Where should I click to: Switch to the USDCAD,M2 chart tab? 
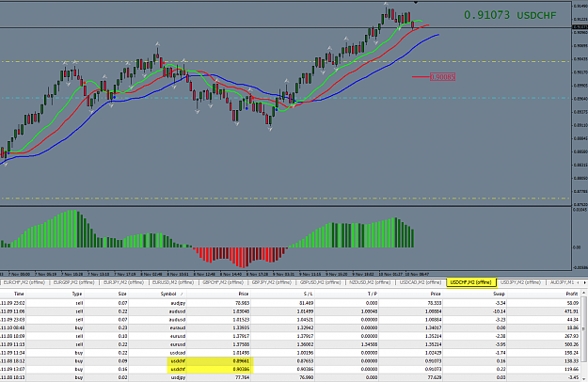pos(420,282)
